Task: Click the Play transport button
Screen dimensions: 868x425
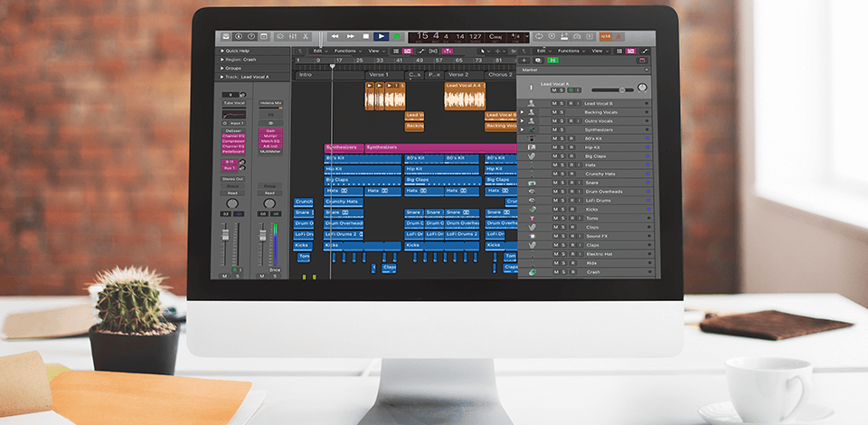Action: [x=381, y=36]
